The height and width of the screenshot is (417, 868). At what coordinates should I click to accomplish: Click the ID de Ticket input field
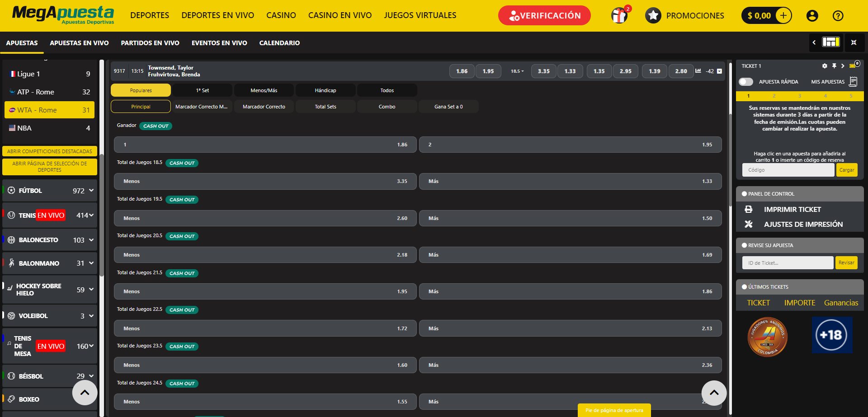(x=788, y=262)
